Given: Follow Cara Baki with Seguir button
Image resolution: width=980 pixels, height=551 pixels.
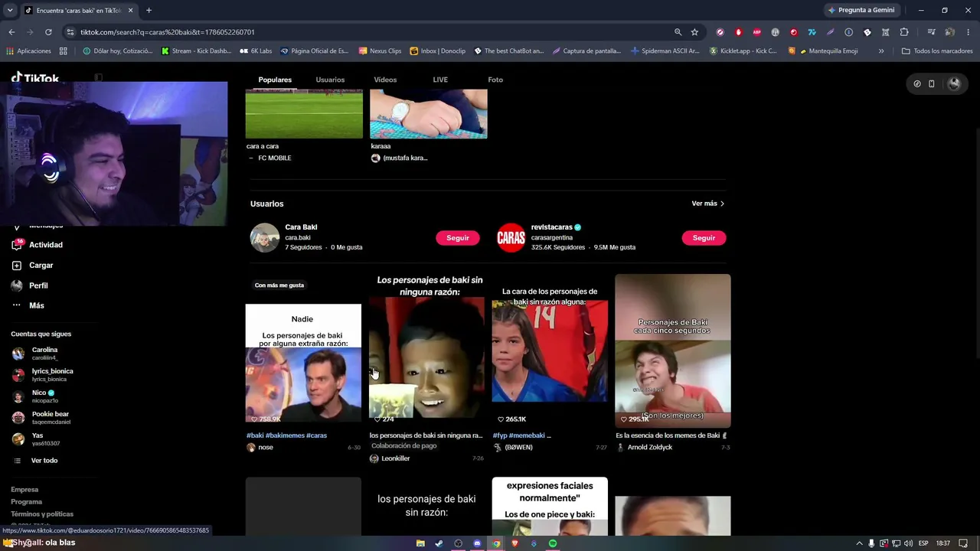Looking at the screenshot, I should [458, 238].
